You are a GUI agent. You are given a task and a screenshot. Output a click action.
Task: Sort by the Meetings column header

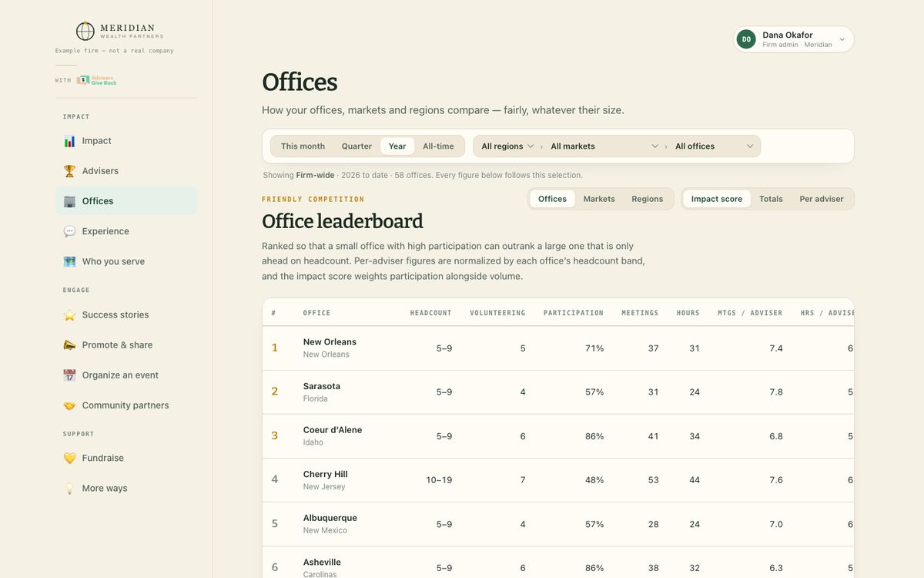point(640,313)
